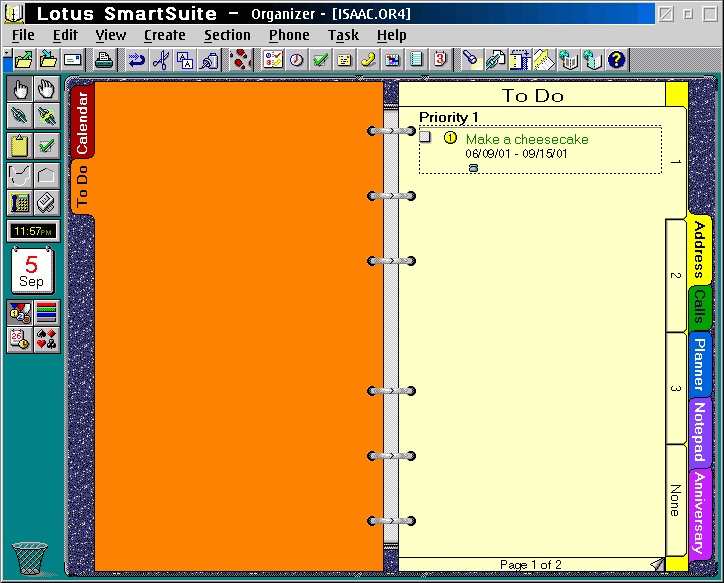Switch to view by priority medals icon
The image size is (724, 583).
click(x=20, y=313)
